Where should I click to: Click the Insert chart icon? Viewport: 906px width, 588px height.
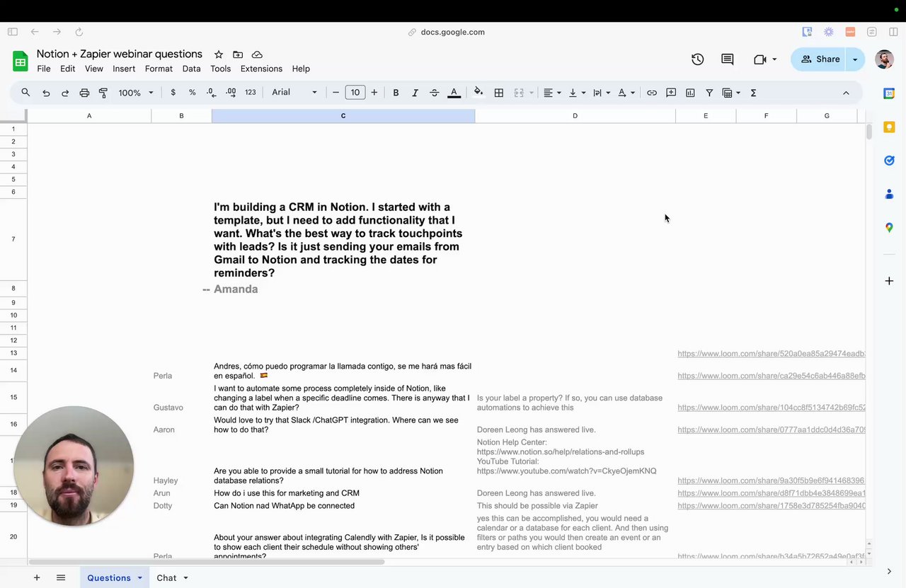click(690, 93)
